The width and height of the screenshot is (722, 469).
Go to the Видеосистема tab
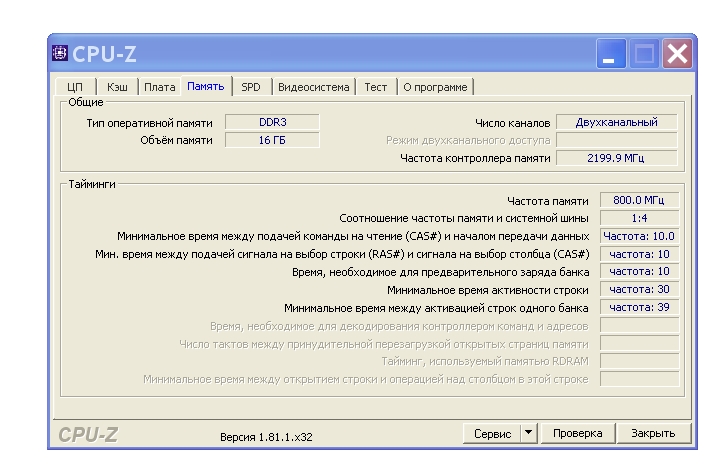coord(314,87)
